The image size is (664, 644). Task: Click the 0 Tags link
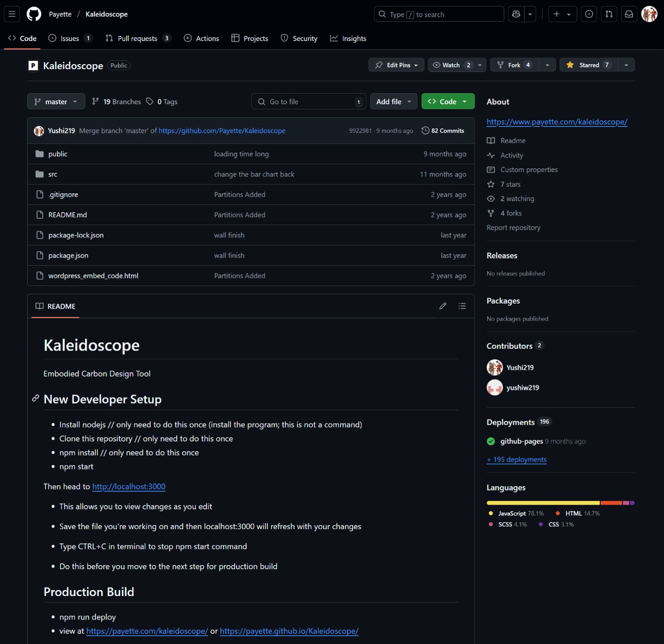coord(162,101)
